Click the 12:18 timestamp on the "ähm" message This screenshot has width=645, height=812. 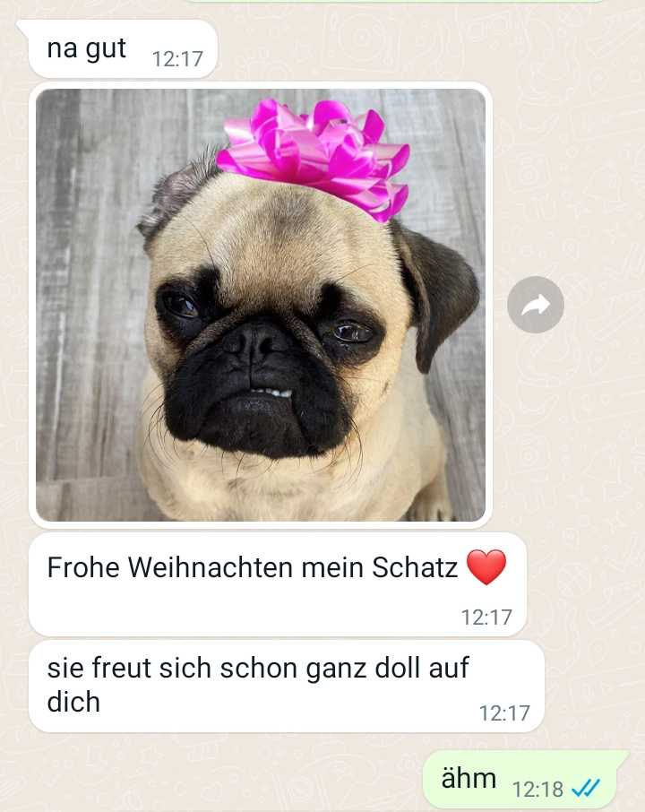(537, 790)
